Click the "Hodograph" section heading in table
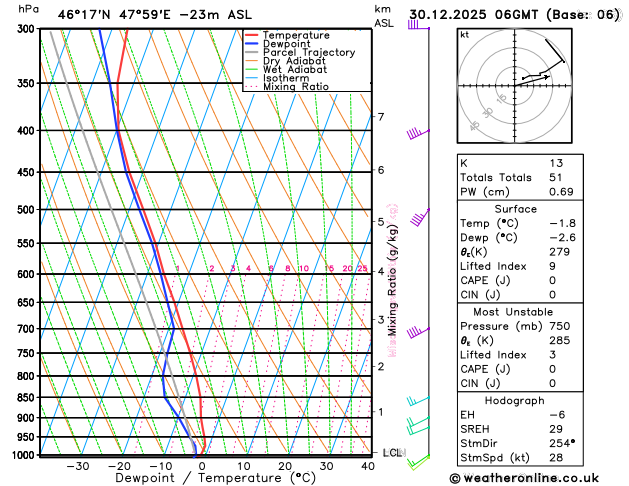The height and width of the screenshot is (486, 629). tap(515, 401)
